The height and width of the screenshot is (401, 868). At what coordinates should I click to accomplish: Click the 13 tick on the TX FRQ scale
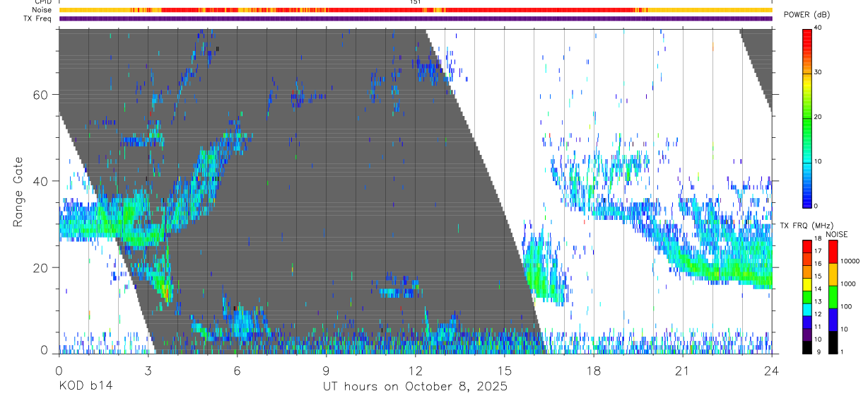(818, 302)
